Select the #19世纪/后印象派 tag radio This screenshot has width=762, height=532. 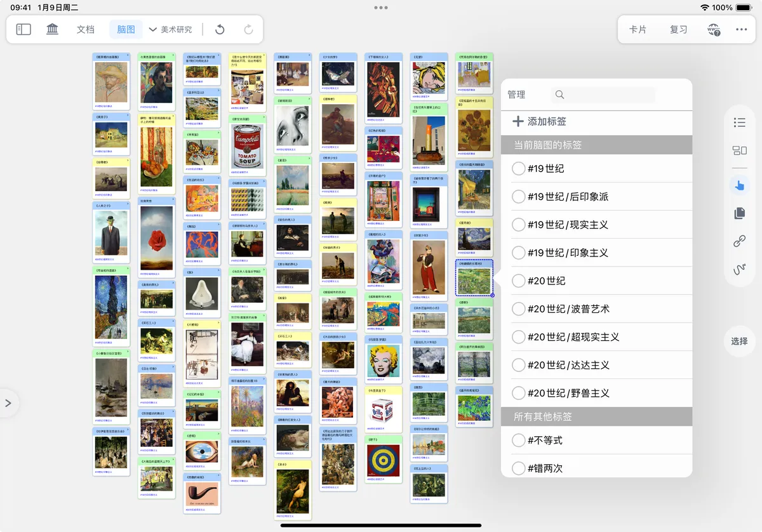pyautogui.click(x=518, y=197)
